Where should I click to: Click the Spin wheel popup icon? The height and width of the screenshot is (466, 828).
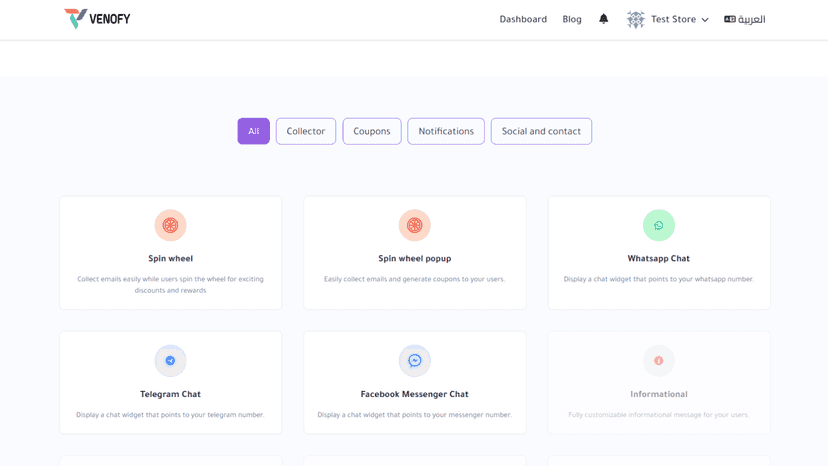[x=415, y=225]
